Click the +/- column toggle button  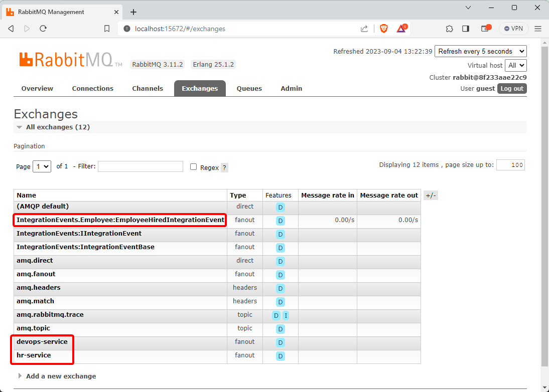431,195
